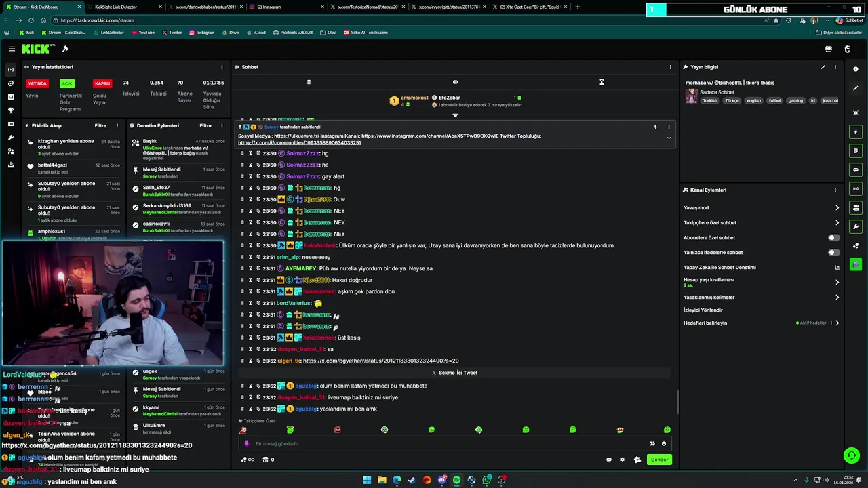Open LinkDetector bookmark in bookmarks bar
The width and height of the screenshot is (868, 488).
108,33
